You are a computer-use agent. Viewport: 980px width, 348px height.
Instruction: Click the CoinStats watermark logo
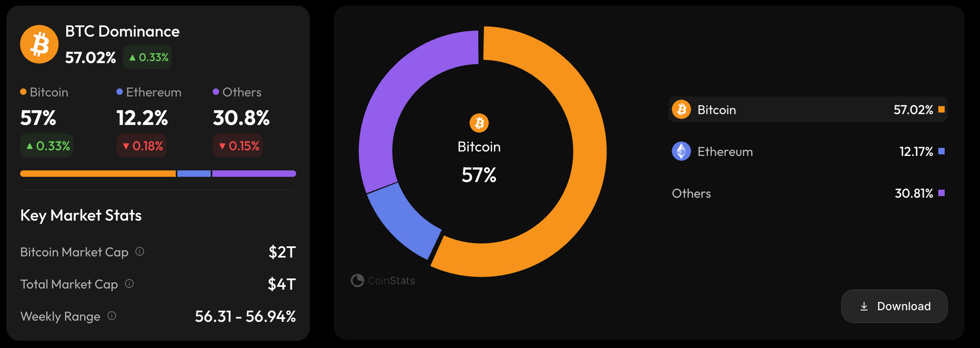point(357,280)
